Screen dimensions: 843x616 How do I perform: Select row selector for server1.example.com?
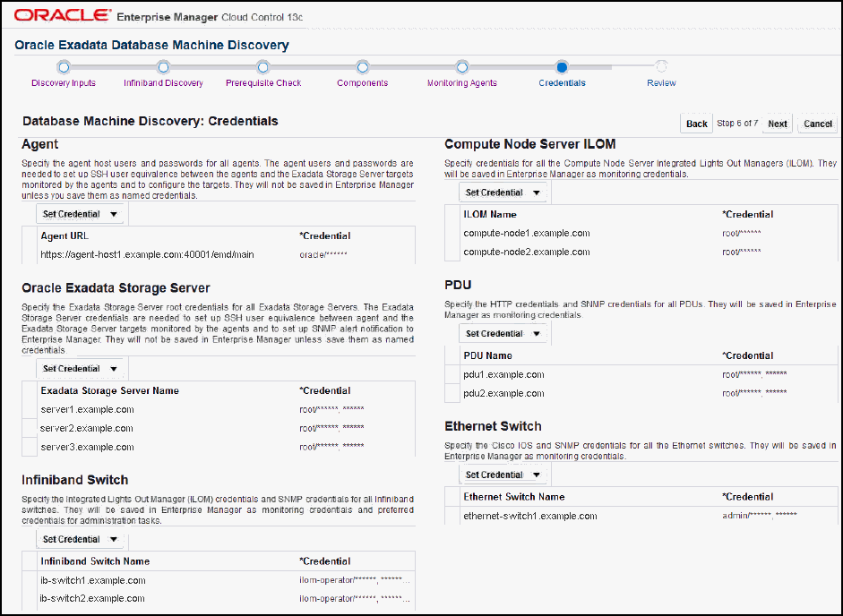(30, 409)
